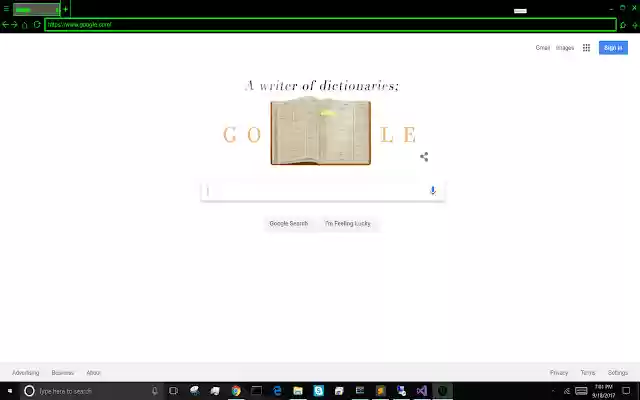Open File Explorer from the taskbar

[x=298, y=391]
